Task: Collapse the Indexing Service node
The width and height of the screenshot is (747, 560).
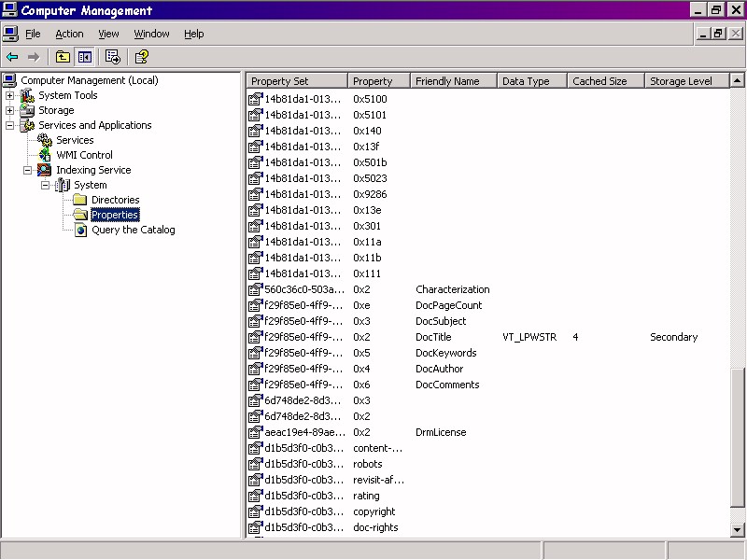Action: click(28, 170)
